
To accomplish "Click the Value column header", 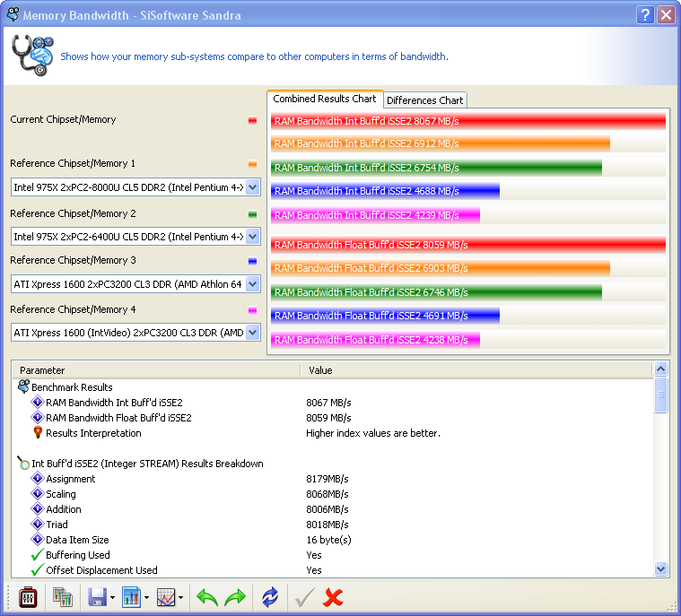I will coord(476,370).
